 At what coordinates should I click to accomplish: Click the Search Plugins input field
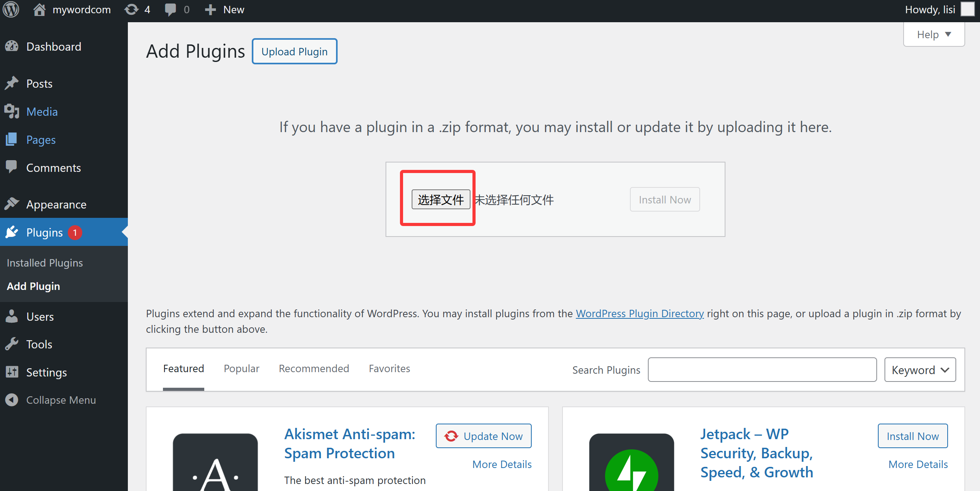762,369
